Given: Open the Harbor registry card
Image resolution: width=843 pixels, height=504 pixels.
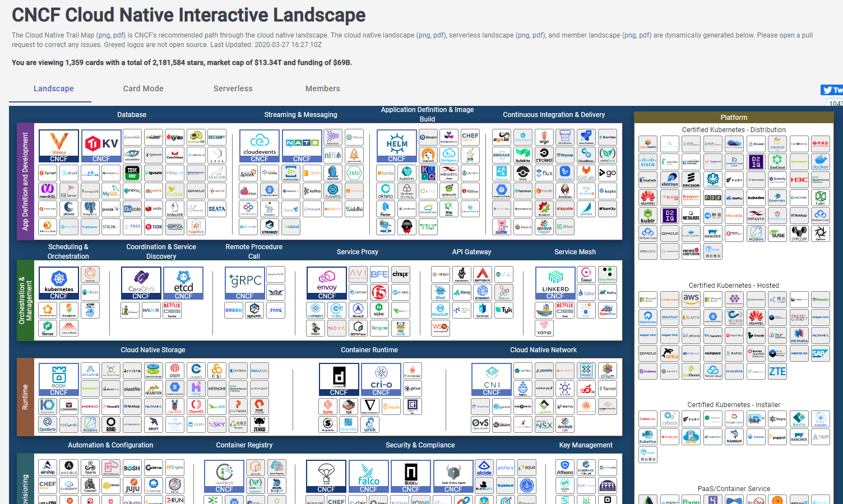Looking at the screenshot, I should point(224,477).
